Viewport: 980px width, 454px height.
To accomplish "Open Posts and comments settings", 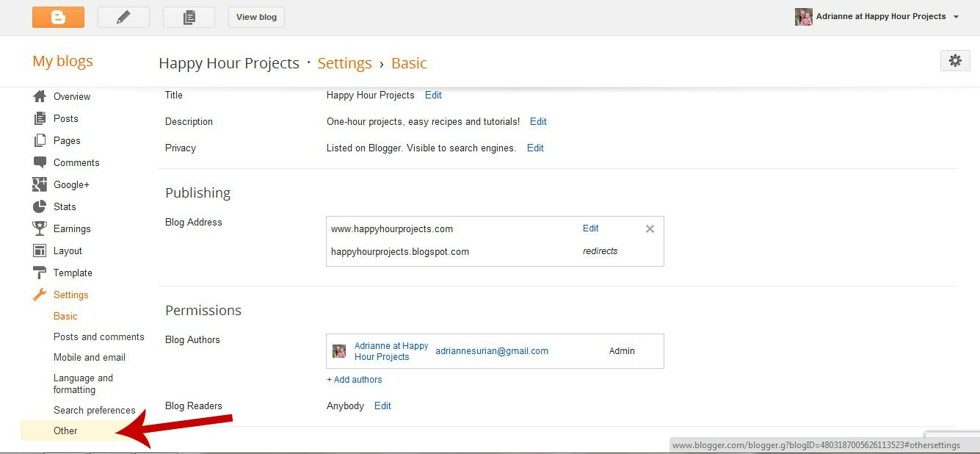I will click(x=98, y=336).
